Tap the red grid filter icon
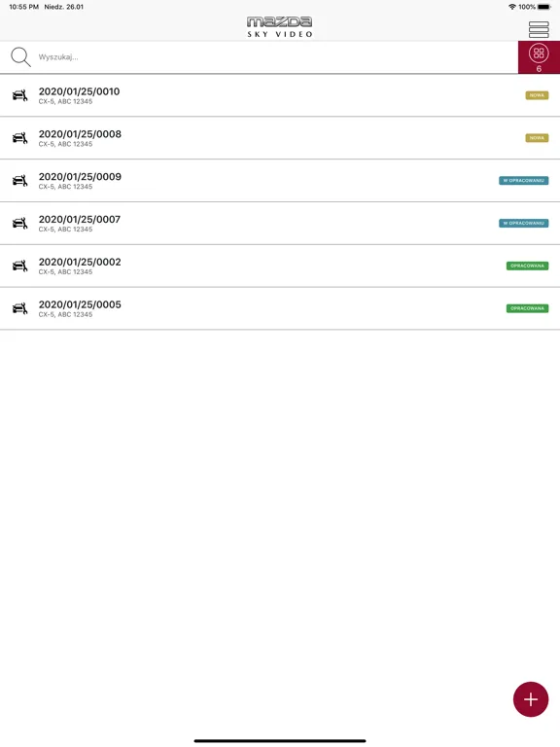Image resolution: width=560 pixels, height=747 pixels. coord(539,57)
